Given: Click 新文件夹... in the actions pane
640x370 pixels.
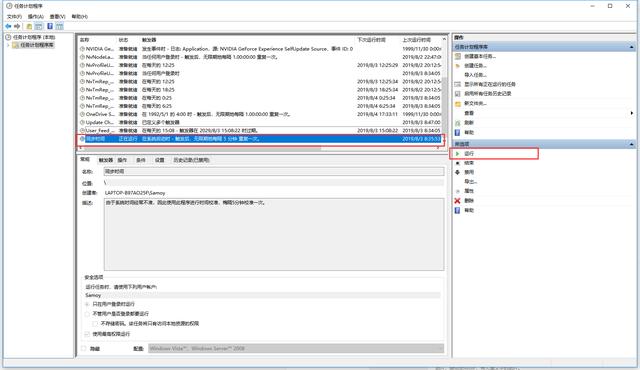Looking at the screenshot, I should point(475,104).
